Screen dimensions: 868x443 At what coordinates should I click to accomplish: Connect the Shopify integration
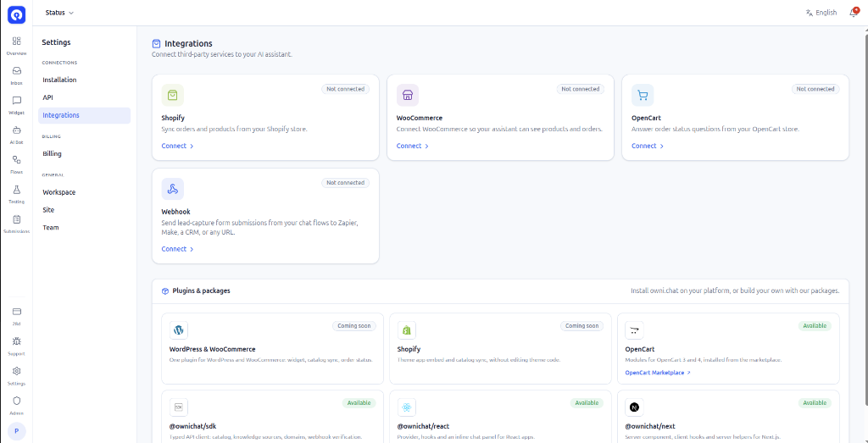point(178,146)
